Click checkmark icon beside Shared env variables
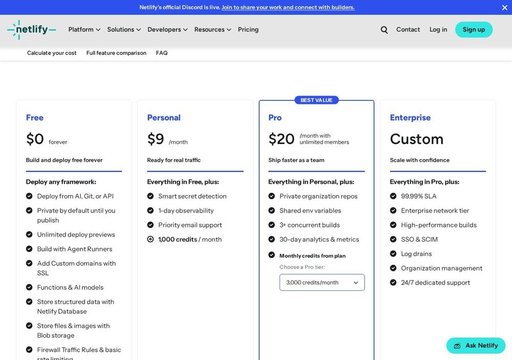This screenshot has height=360, width=512. point(272,210)
